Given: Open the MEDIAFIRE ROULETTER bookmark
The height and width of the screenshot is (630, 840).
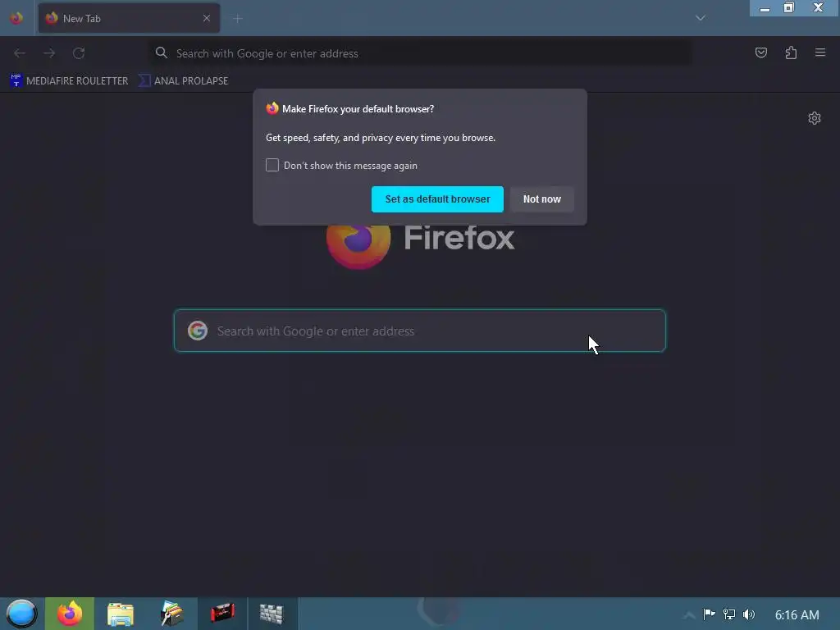Looking at the screenshot, I should click(x=69, y=81).
